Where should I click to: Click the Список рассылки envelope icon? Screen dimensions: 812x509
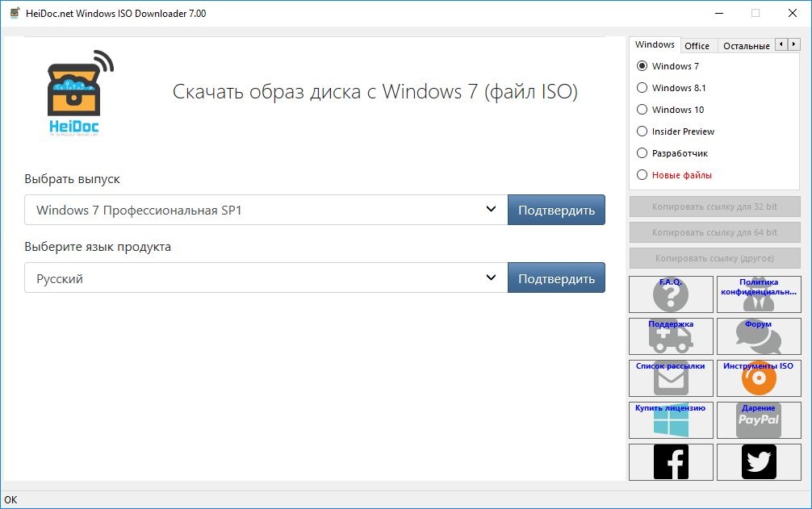click(671, 378)
